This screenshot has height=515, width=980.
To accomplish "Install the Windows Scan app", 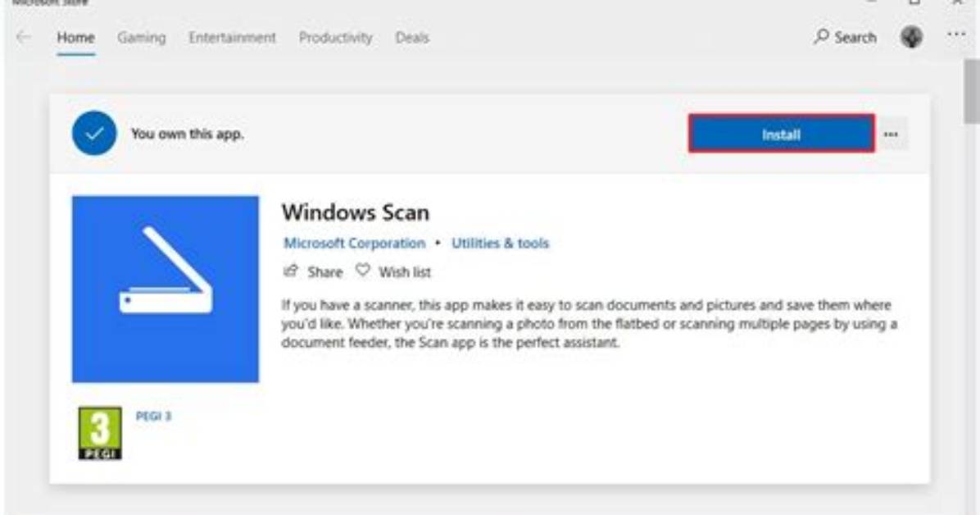I will [781, 134].
